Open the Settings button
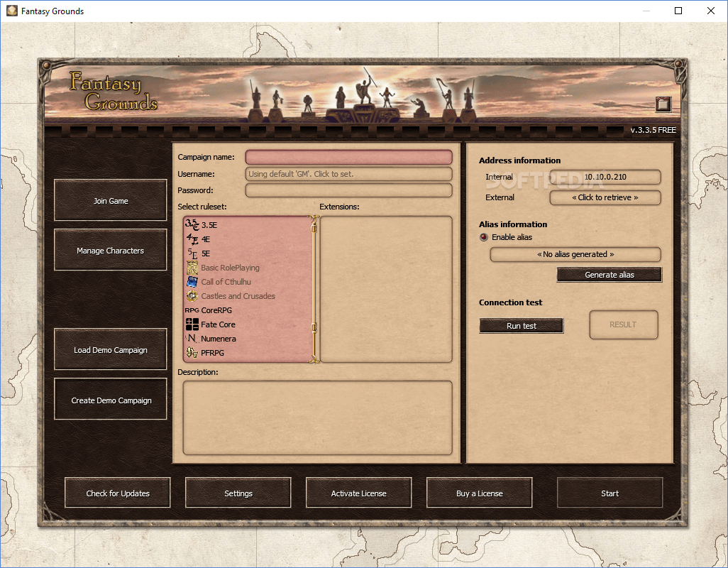The width and height of the screenshot is (728, 568). point(238,493)
